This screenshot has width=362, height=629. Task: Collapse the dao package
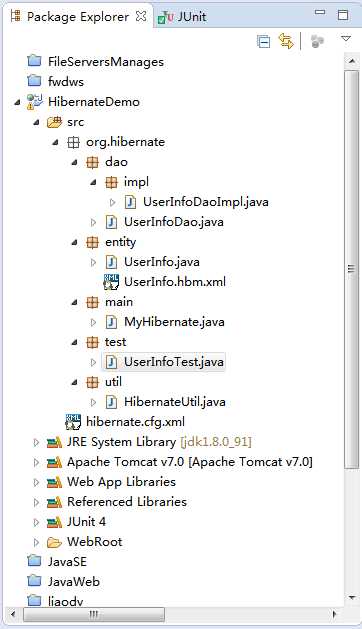click(x=75, y=162)
